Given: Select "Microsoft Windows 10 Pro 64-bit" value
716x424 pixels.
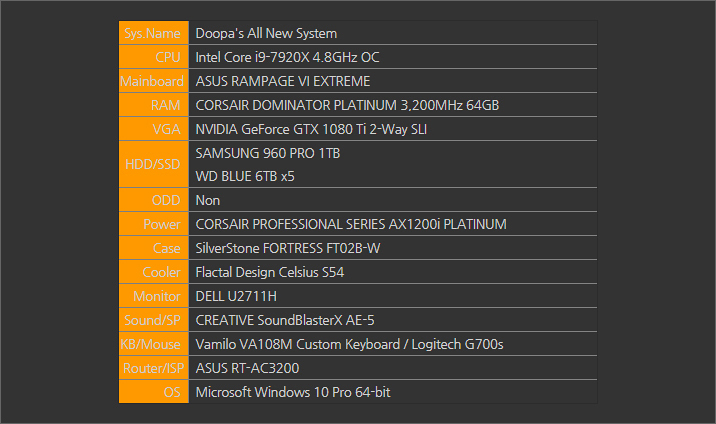Looking at the screenshot, I should point(293,393).
